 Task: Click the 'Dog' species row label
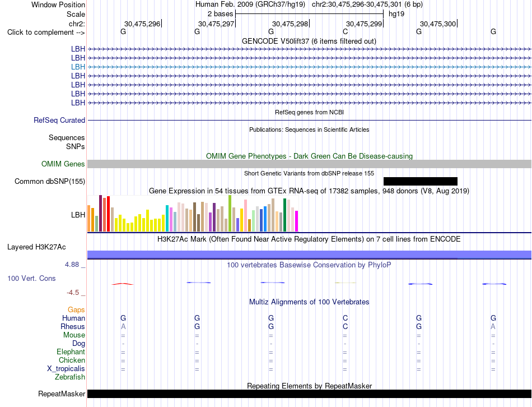78,344
